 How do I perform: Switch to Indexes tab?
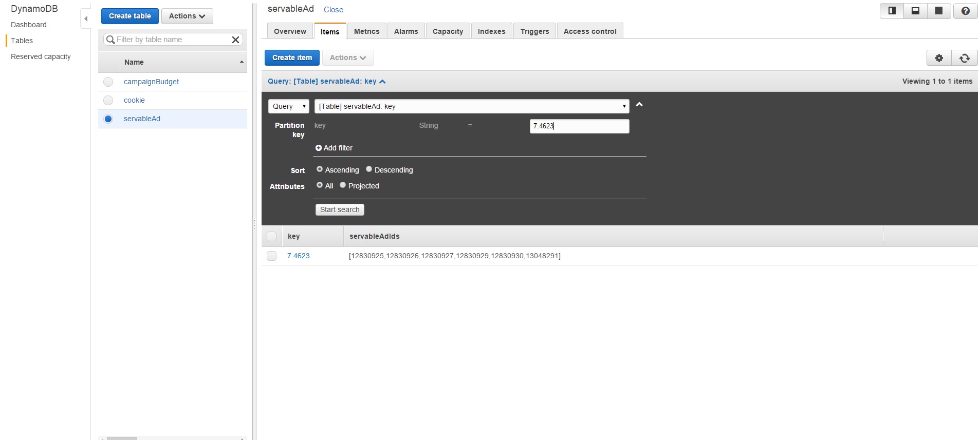coord(491,31)
